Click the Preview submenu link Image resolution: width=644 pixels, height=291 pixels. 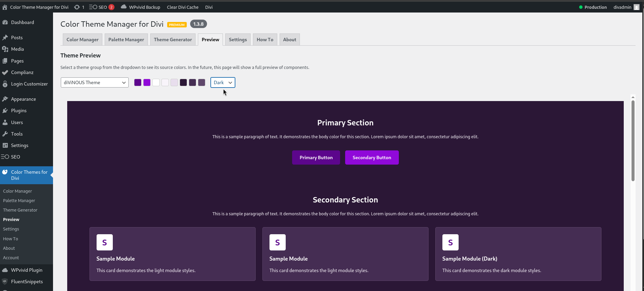point(11,219)
